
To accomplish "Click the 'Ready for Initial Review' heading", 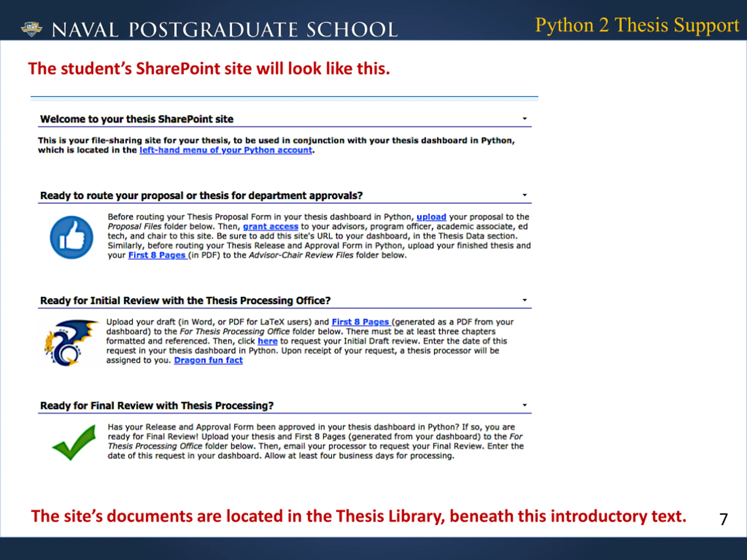I will (x=185, y=301).
